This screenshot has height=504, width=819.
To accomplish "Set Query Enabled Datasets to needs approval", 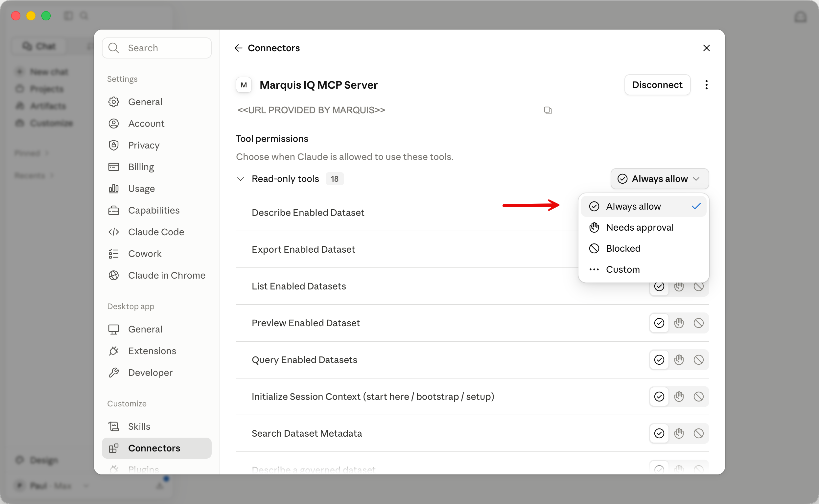I will [679, 360].
